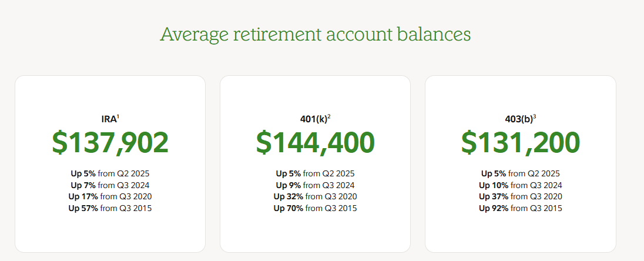
Task: Click the $131,200 403(b) balance figure
Action: coord(520,143)
